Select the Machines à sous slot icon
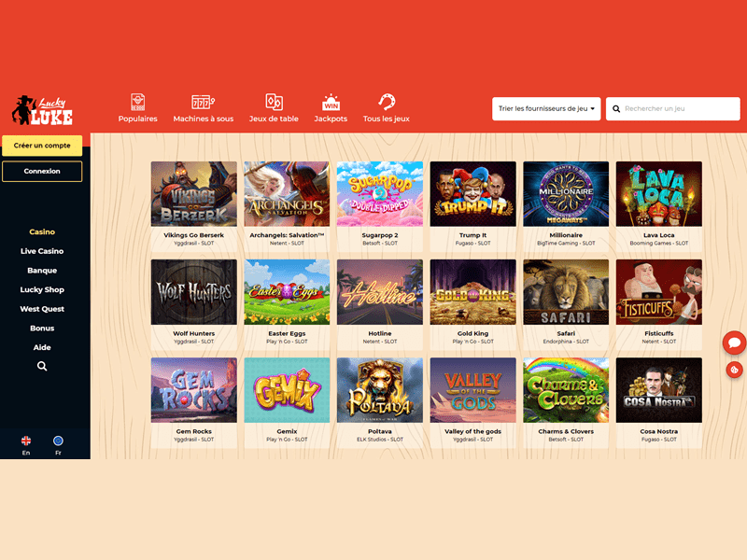 coord(203,102)
